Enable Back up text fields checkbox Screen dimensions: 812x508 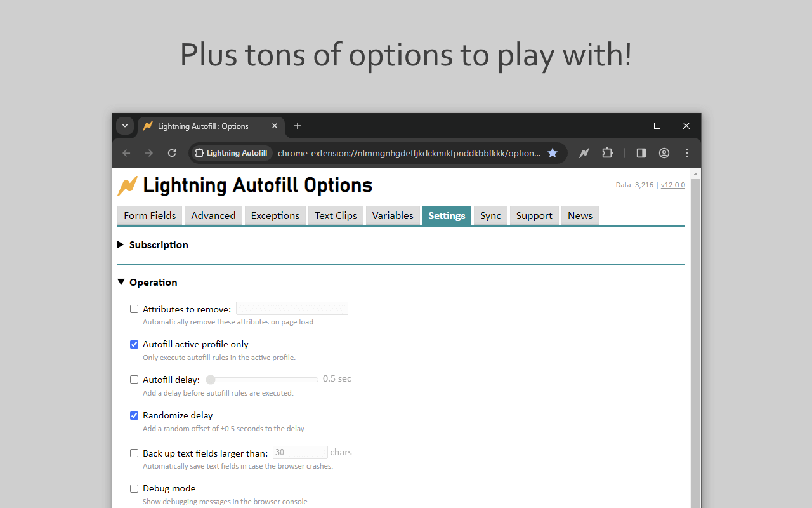click(x=134, y=453)
